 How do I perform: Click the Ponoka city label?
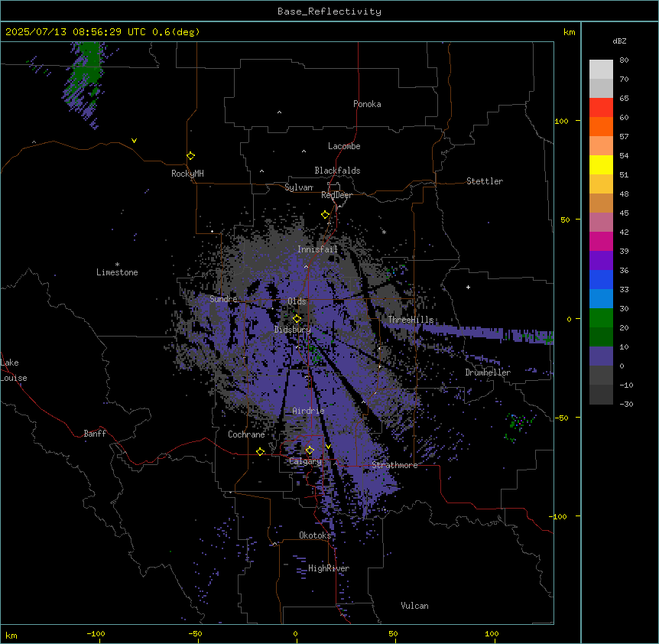(367, 104)
